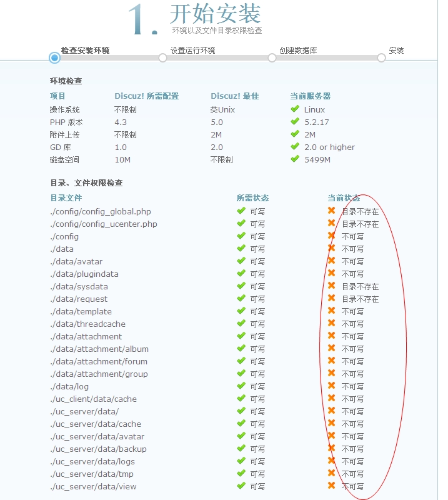
Task: Click the green check next to 2.0 or higher
Action: pos(295,146)
